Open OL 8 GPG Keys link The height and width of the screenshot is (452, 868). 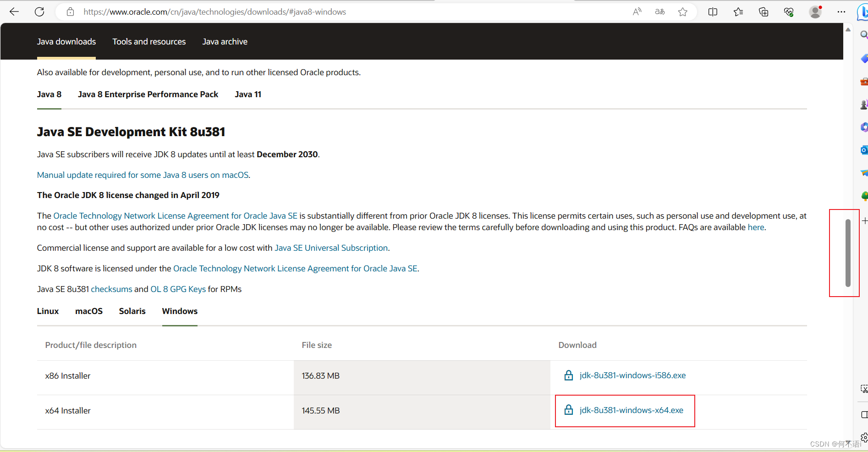178,289
